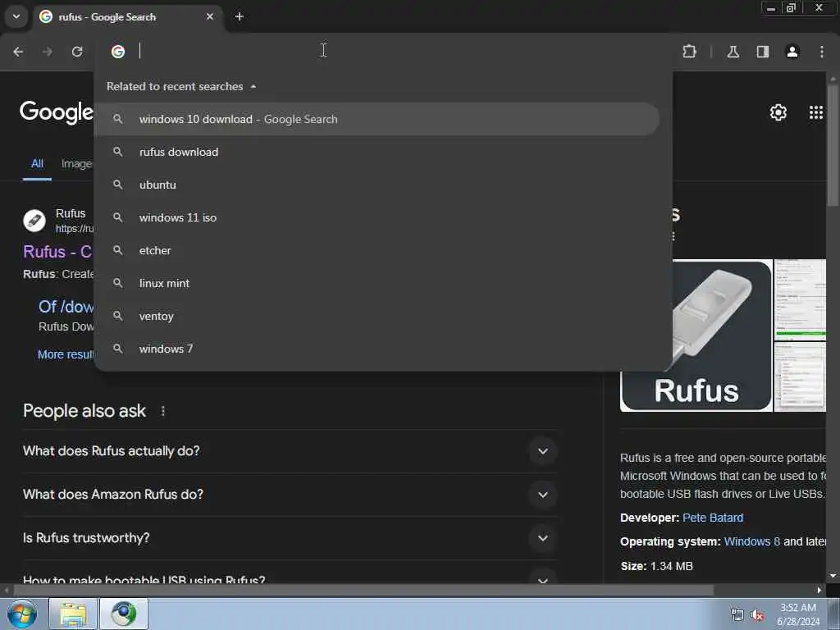The height and width of the screenshot is (630, 840).
Task: Open the 'Rufus - C...' result title link
Action: [58, 251]
